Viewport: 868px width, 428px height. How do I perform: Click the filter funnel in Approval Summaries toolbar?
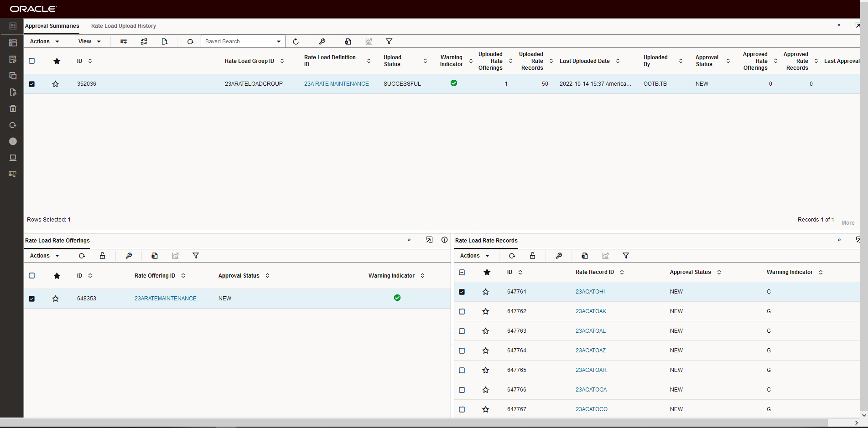(389, 41)
